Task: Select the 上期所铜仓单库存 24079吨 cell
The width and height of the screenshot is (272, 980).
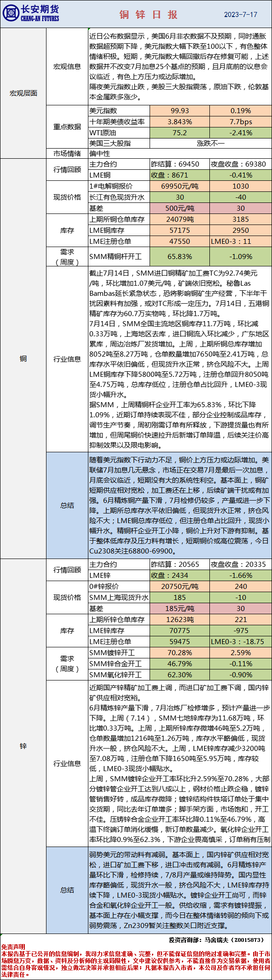Action: pyautogui.click(x=179, y=219)
